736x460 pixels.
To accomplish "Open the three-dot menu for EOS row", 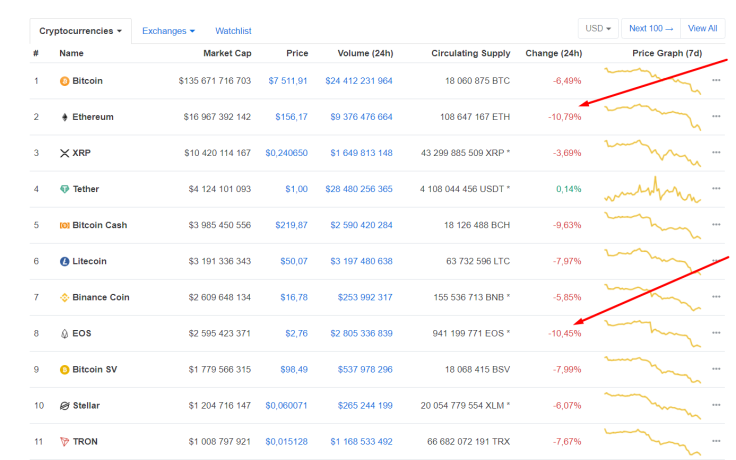I will pos(716,333).
